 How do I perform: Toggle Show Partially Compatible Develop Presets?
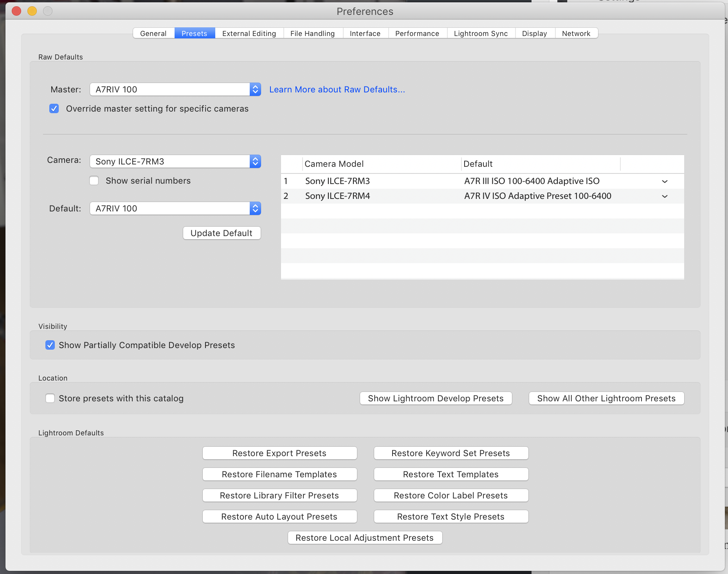pyautogui.click(x=50, y=345)
